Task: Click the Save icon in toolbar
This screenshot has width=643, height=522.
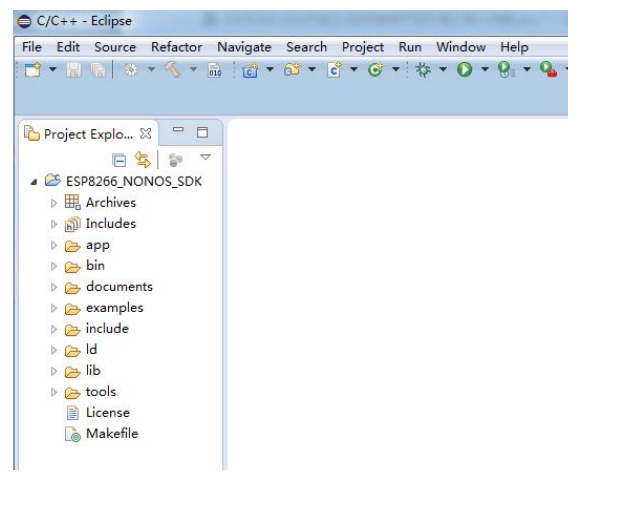Action: 74,70
